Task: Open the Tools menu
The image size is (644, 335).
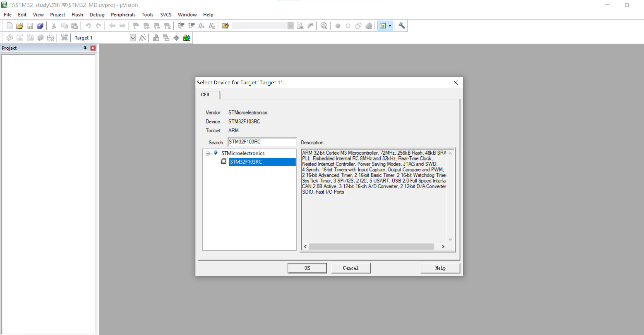Action: (147, 15)
